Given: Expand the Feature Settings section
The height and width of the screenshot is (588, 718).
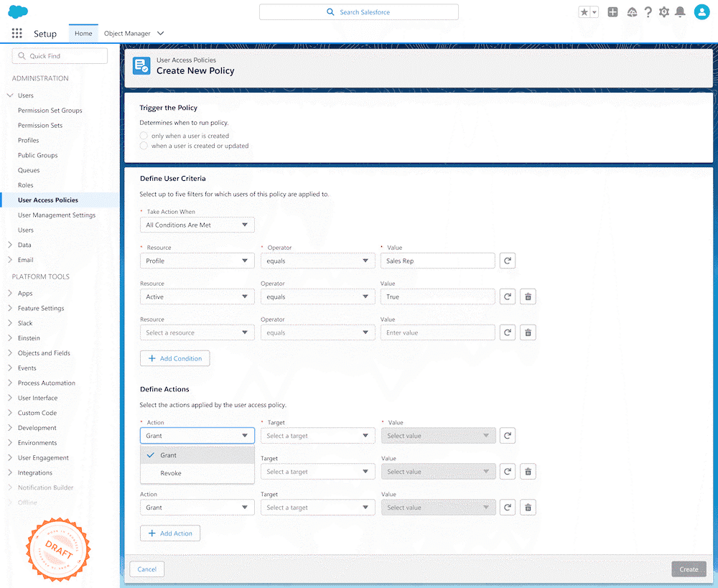Looking at the screenshot, I should coord(10,308).
